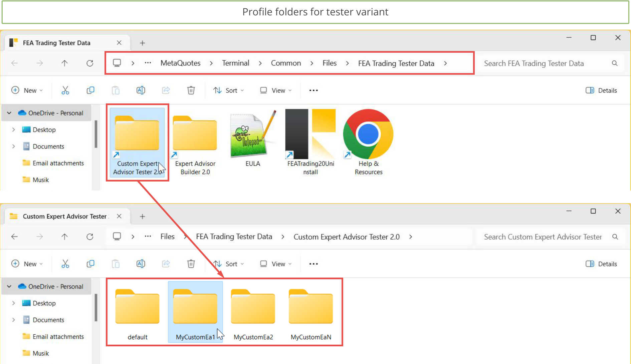Go up one level in Custom Expert Advisor Tester window
631x364 pixels.
(64, 237)
